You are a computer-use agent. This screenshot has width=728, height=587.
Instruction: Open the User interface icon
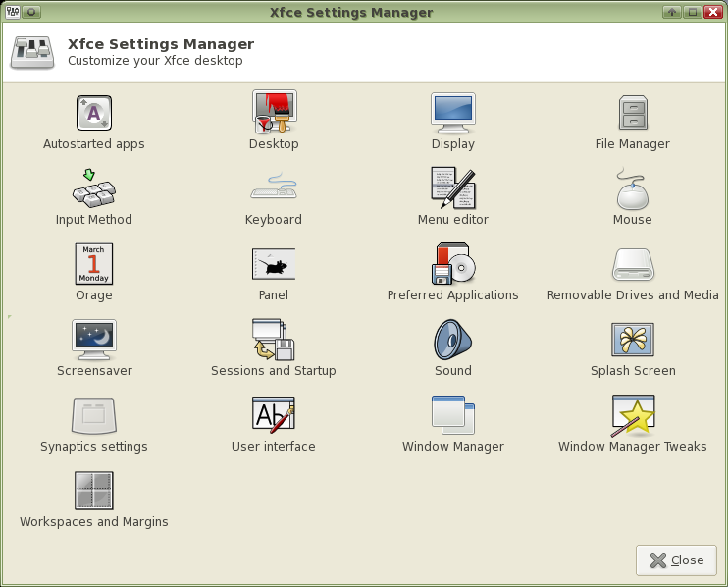click(274, 413)
